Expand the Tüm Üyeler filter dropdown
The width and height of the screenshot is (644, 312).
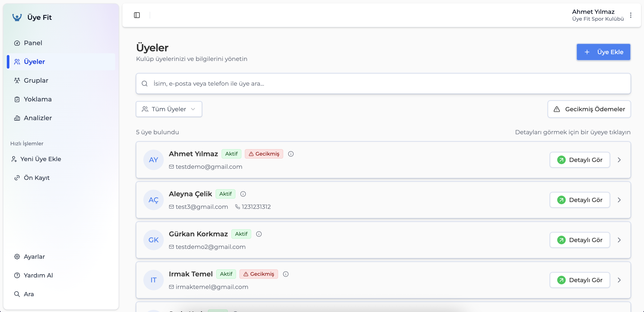tap(169, 109)
